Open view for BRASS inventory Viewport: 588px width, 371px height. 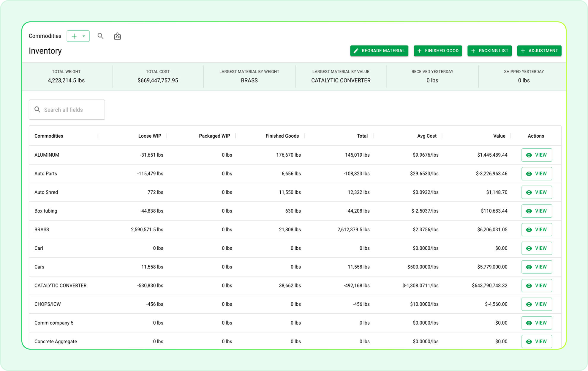pyautogui.click(x=536, y=229)
